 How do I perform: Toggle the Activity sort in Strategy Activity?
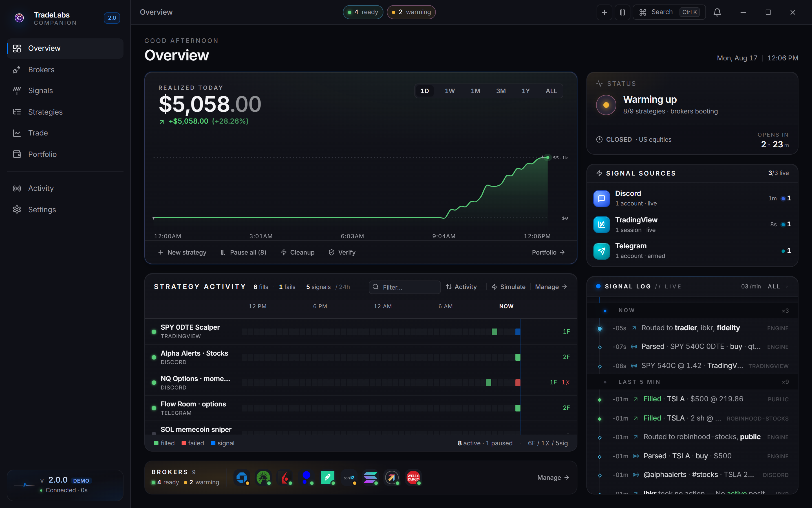pos(461,287)
